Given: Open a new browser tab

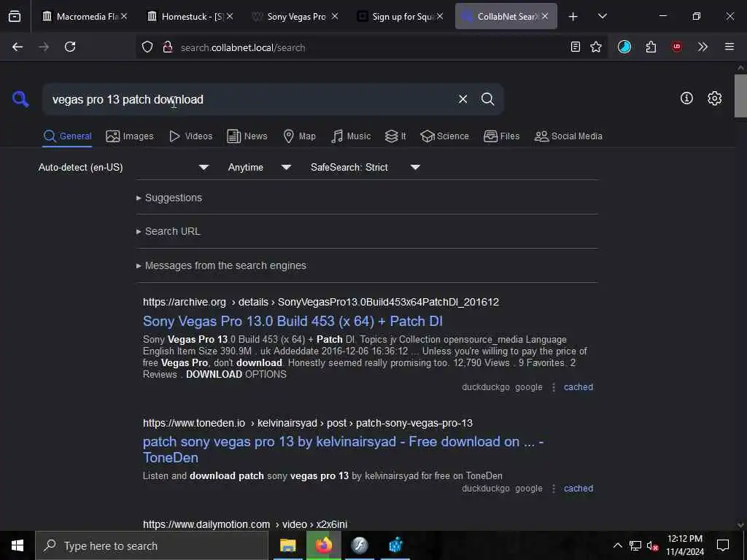Looking at the screenshot, I should [573, 17].
